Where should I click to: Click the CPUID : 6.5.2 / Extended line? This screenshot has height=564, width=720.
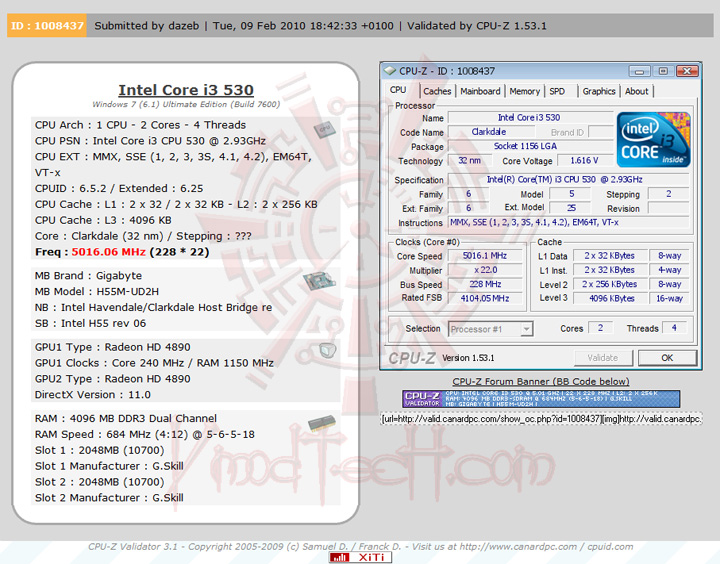(x=119, y=189)
